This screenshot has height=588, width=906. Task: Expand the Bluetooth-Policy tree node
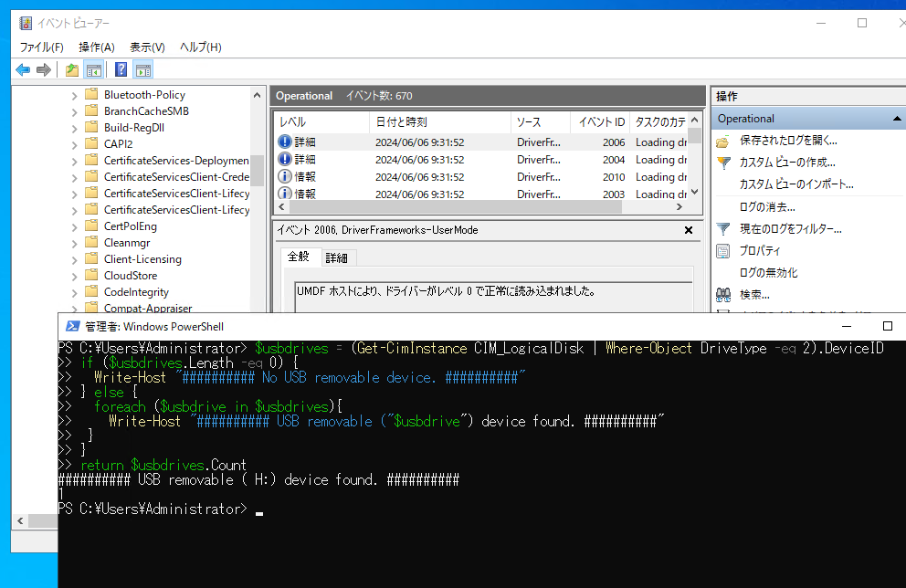pyautogui.click(x=75, y=95)
